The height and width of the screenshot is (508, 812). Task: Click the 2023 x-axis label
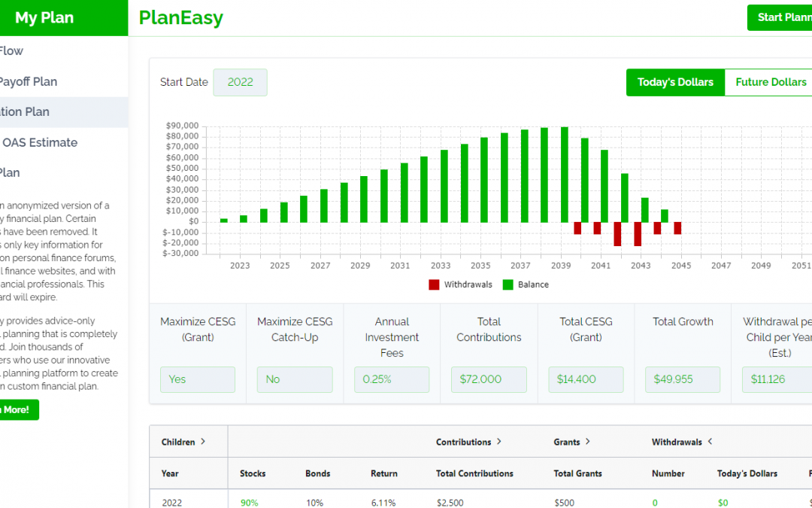[x=240, y=266]
